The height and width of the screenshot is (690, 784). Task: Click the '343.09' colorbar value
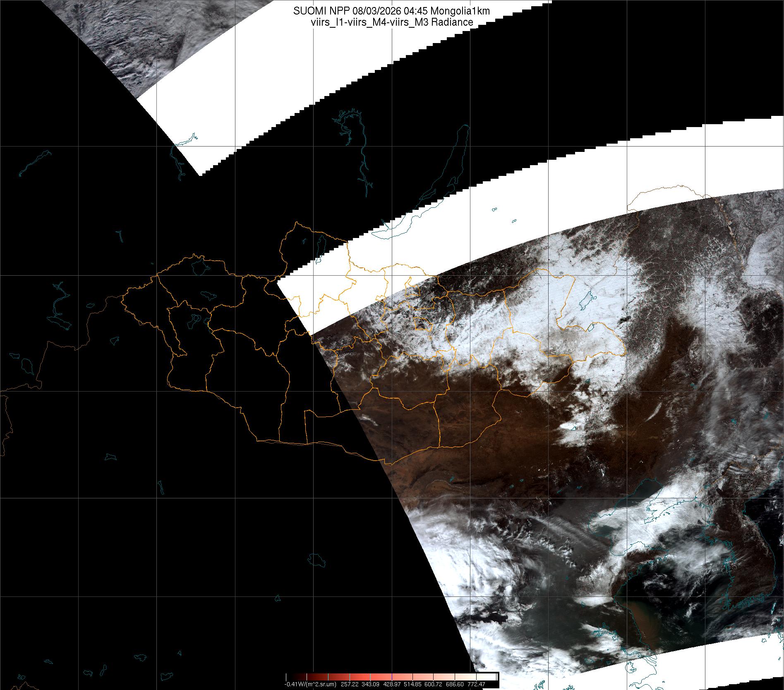[370, 684]
